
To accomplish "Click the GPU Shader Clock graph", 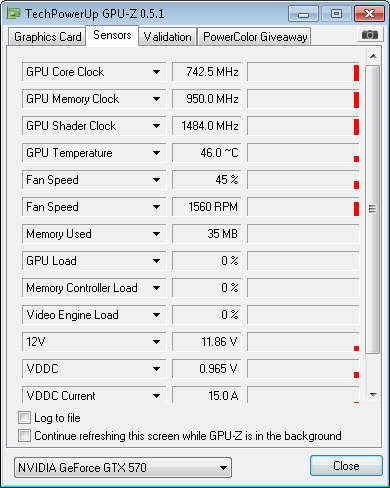I will pyautogui.click(x=303, y=126).
